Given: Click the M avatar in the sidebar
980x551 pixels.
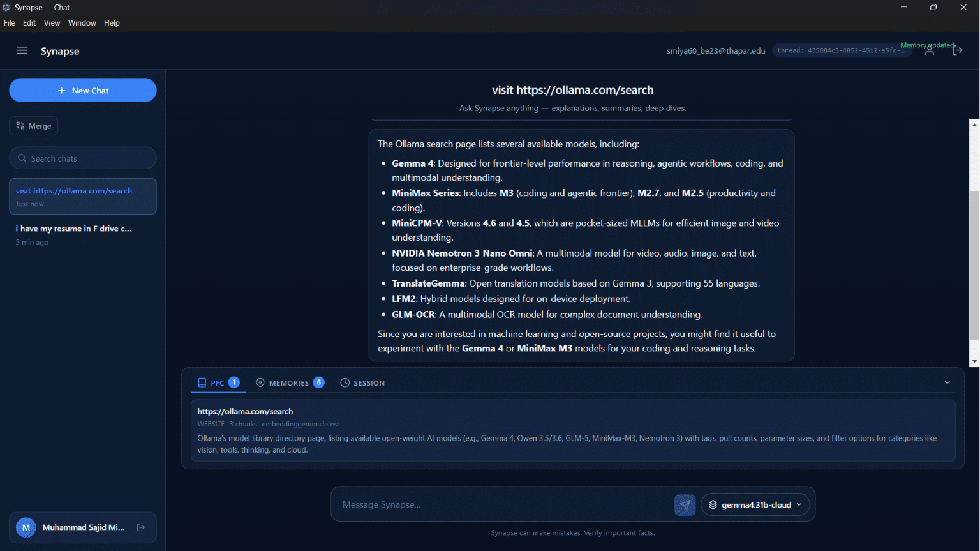Looking at the screenshot, I should click(x=26, y=527).
